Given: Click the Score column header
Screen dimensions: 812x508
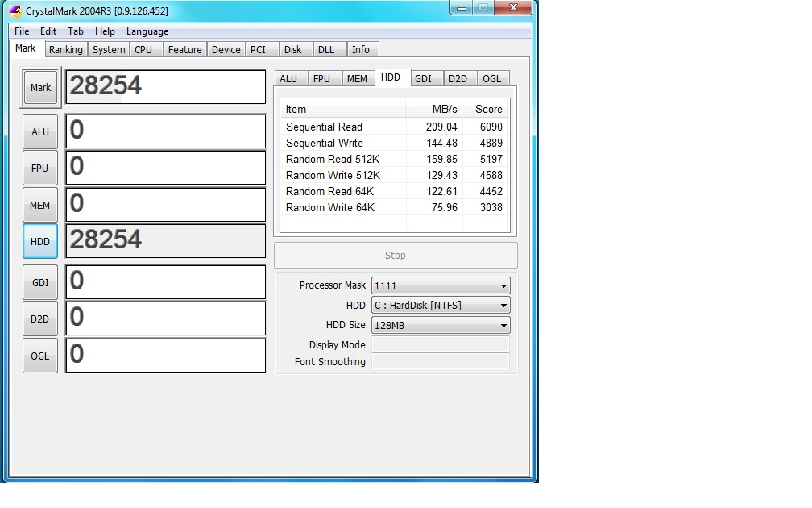Looking at the screenshot, I should pos(486,110).
